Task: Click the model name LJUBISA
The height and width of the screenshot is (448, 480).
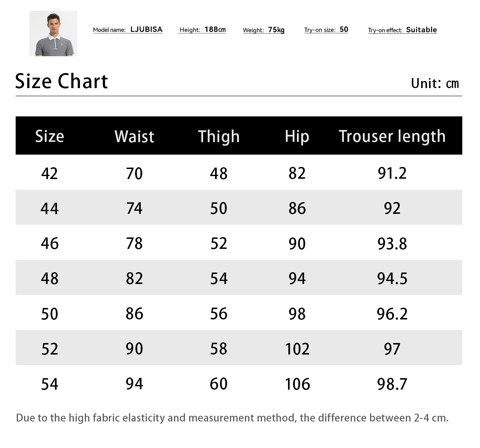Action: 146,29
